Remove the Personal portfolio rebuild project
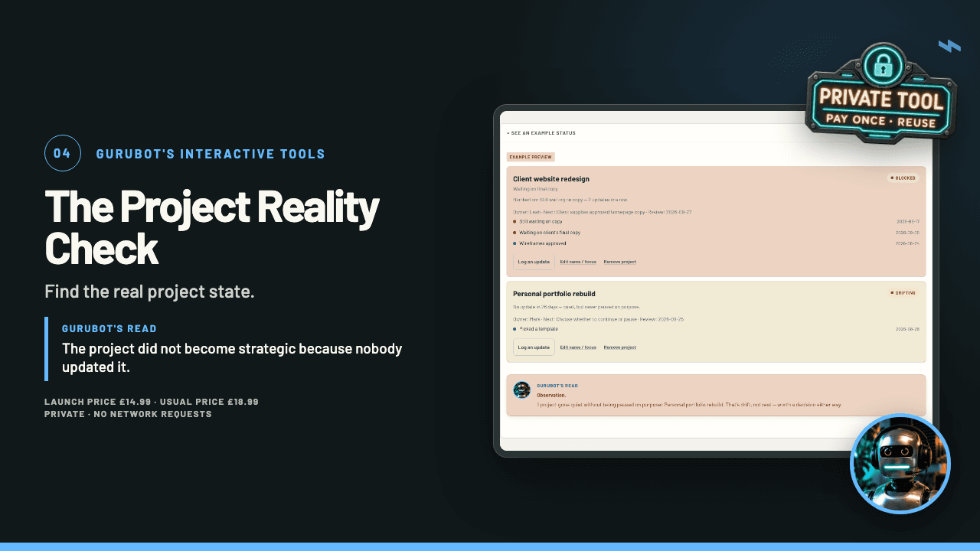980x551 pixels. pos(619,347)
